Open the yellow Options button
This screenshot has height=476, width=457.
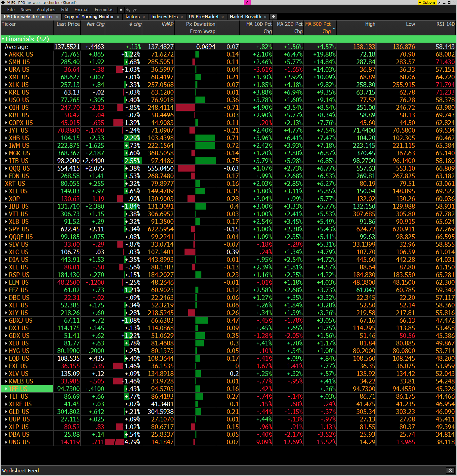[x=427, y=2]
